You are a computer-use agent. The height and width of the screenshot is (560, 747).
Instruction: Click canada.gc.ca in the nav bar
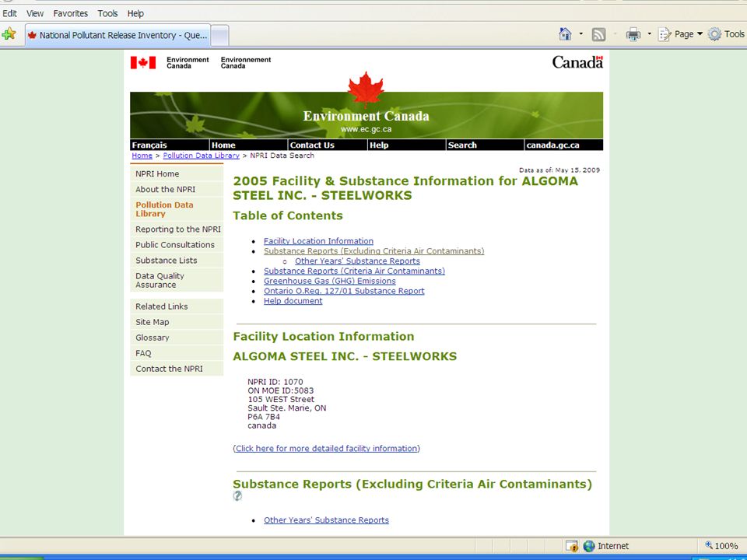click(x=552, y=145)
